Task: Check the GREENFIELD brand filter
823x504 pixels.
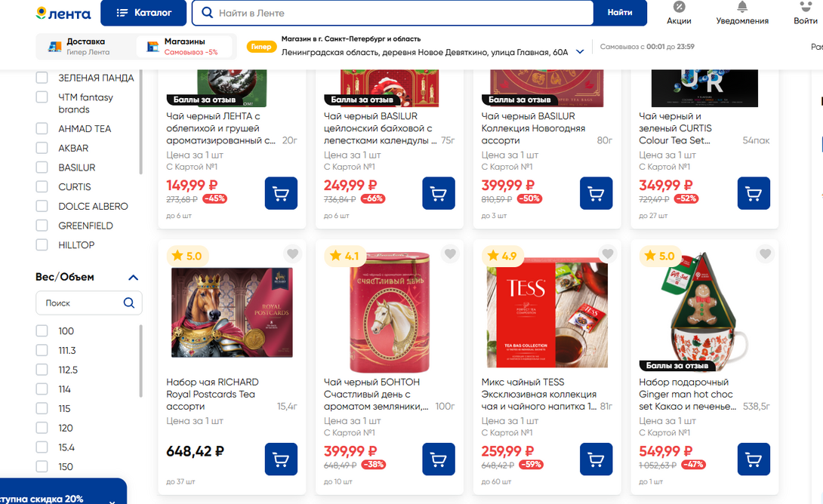Action: coord(42,226)
